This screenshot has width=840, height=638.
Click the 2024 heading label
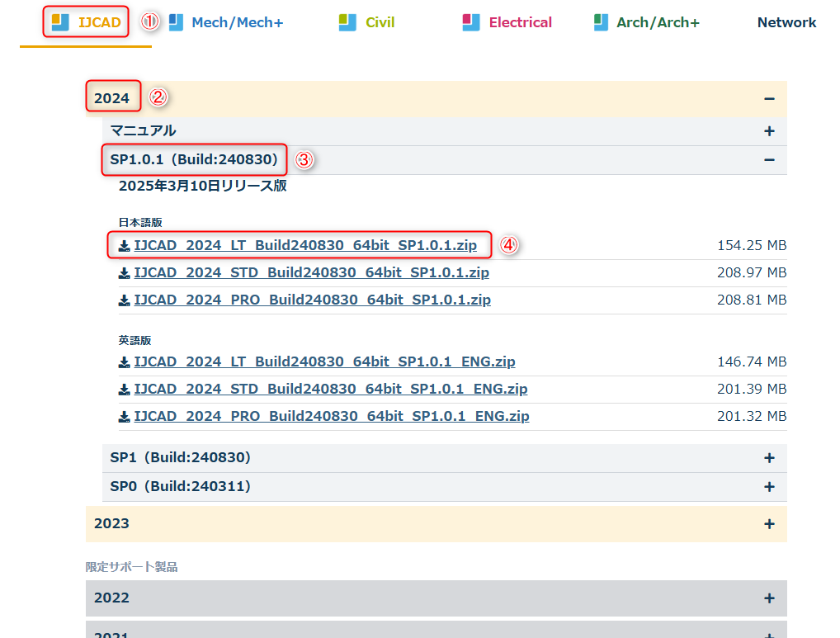click(x=111, y=98)
